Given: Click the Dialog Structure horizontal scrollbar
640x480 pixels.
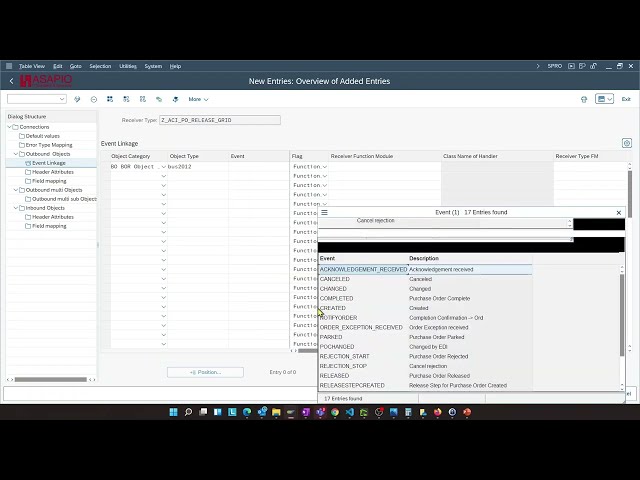Looking at the screenshot, I should [x=51, y=380].
